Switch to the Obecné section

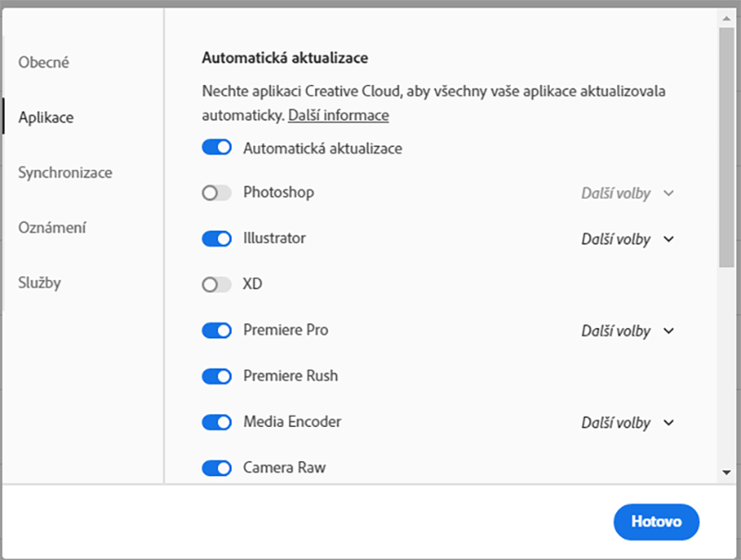43,62
